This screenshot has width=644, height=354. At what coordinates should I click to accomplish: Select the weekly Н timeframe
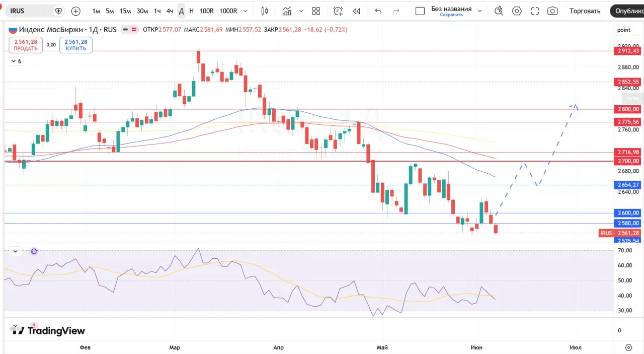pyautogui.click(x=191, y=11)
